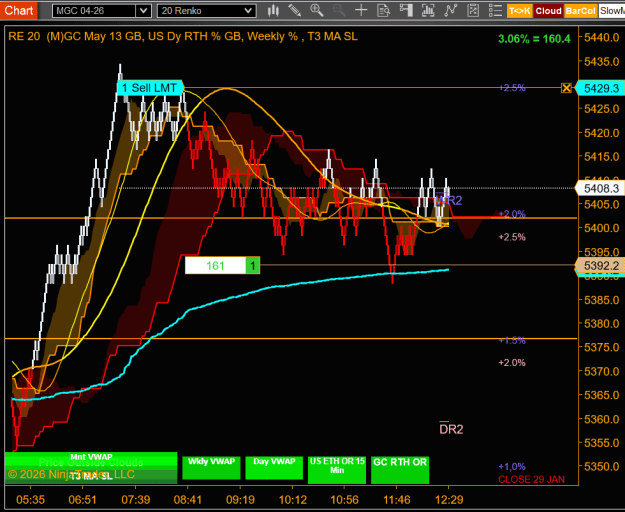Open the data box document icon
This screenshot has height=512, width=625.
coord(383,10)
